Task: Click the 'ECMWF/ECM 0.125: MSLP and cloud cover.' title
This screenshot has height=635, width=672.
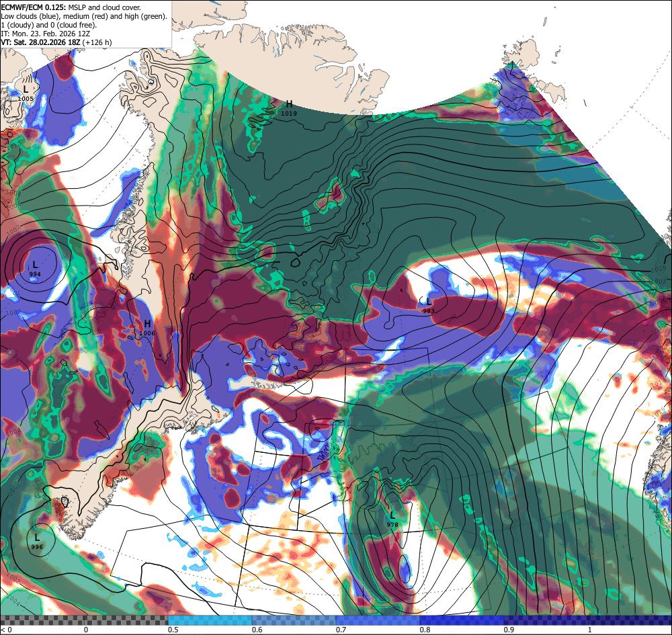Action: pyautogui.click(x=71, y=7)
